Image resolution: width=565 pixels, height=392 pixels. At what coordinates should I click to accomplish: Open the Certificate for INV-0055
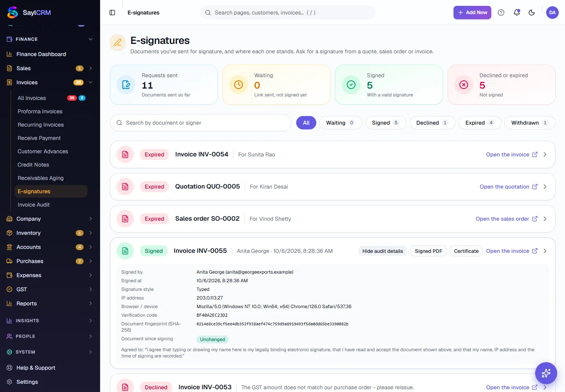click(466, 251)
